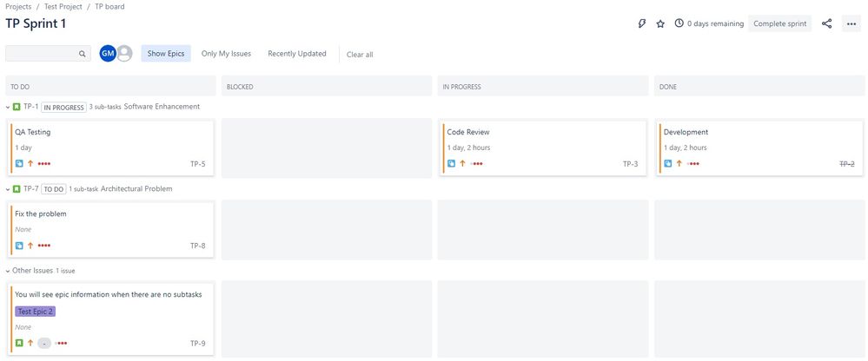The width and height of the screenshot is (868, 361).
Task: Toggle the Recently Updated filter
Action: pos(296,54)
